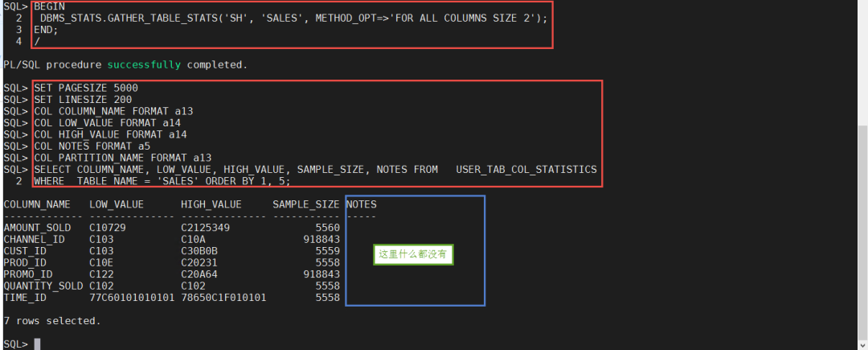868x350 pixels.
Task: Select the QUANTITY_SOLD row name
Action: click(43, 286)
